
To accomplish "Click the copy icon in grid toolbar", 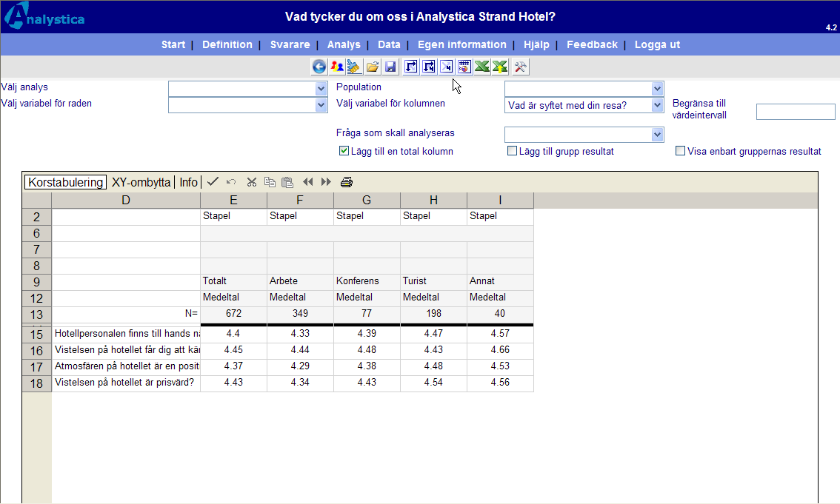I will coord(270,182).
